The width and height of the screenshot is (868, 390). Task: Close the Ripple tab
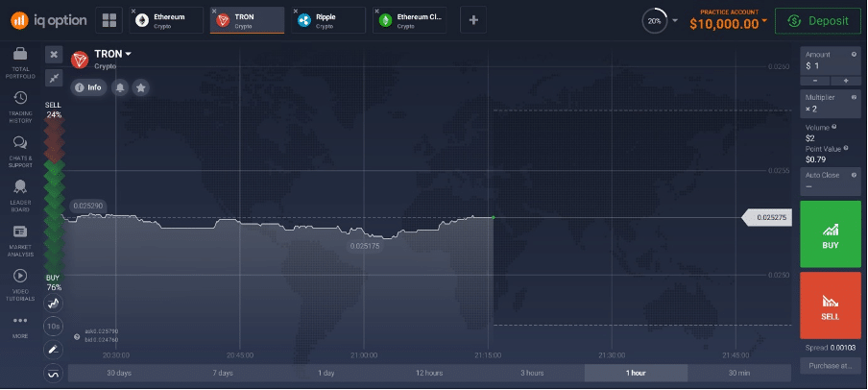(295, 11)
